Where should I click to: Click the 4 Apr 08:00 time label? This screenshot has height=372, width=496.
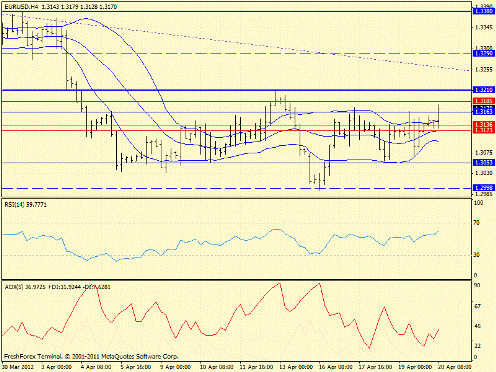coord(96,367)
